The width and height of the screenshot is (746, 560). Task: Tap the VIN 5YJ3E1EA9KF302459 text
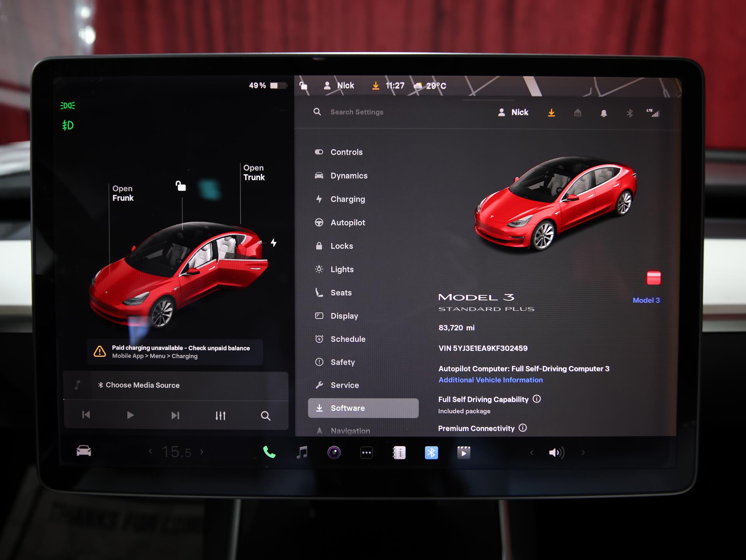[483, 348]
